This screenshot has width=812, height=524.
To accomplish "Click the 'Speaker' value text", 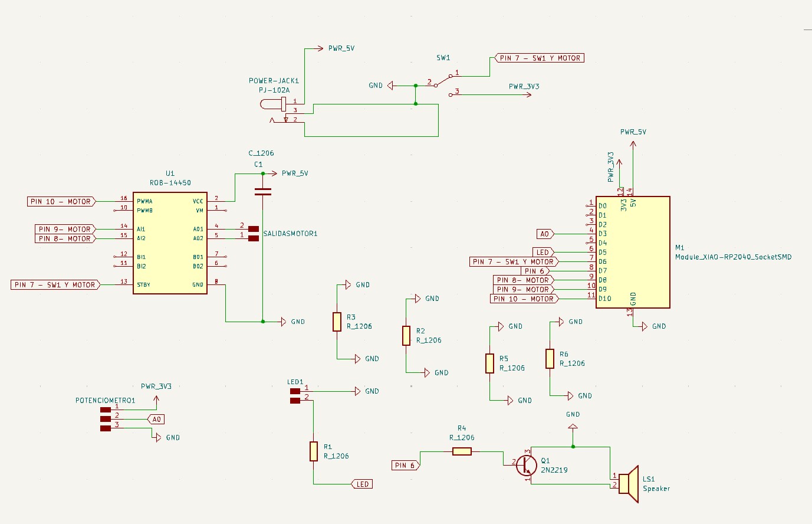I will (x=656, y=489).
